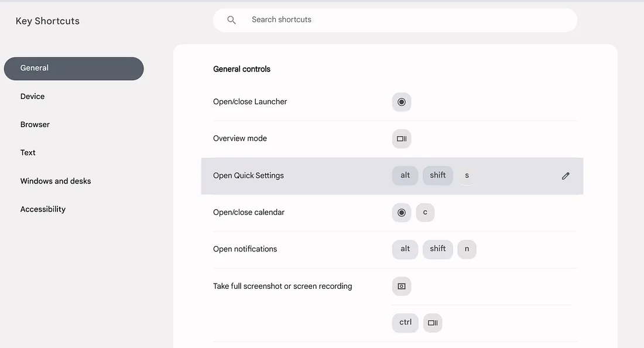Select the Overview mode label

pyautogui.click(x=240, y=138)
